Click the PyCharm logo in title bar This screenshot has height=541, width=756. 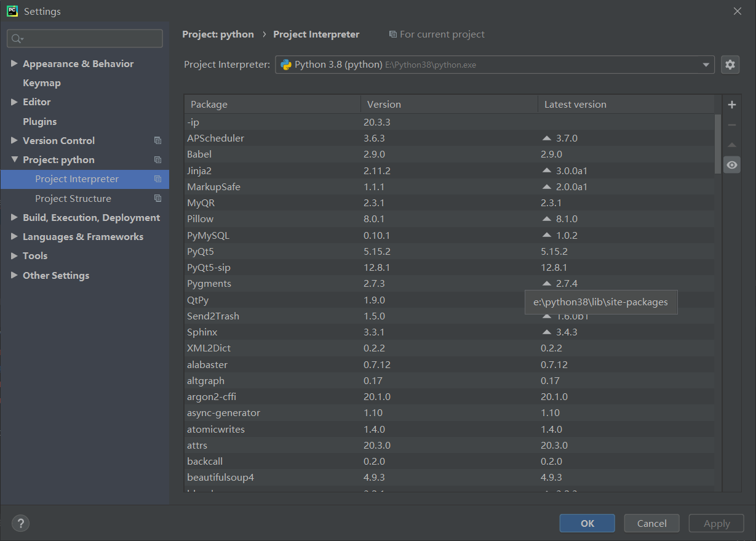[12, 11]
